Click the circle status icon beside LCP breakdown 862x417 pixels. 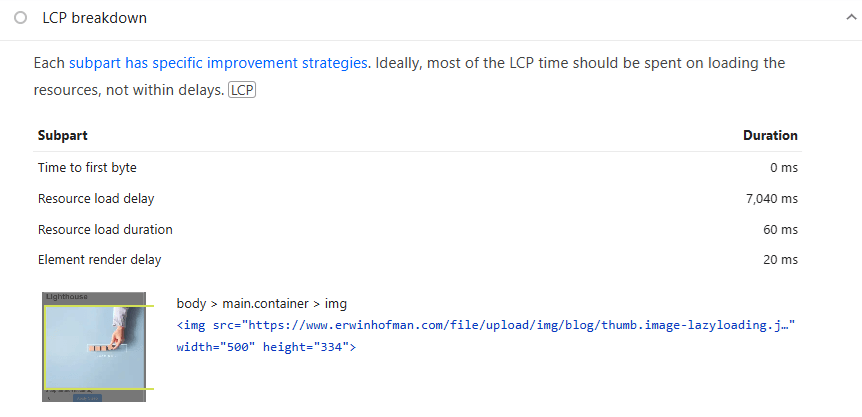(20, 18)
